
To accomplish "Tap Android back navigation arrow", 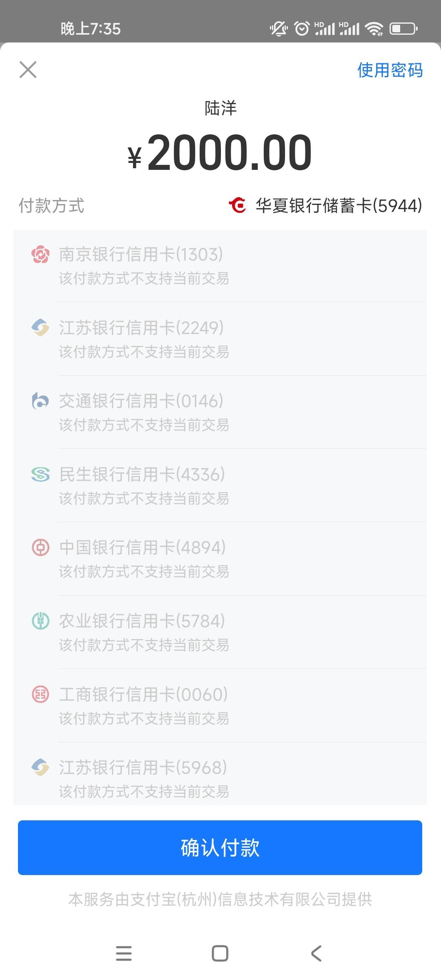I will coord(316,954).
